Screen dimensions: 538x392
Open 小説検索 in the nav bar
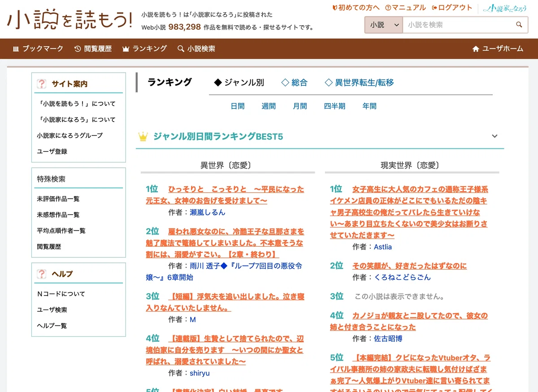tap(196, 48)
